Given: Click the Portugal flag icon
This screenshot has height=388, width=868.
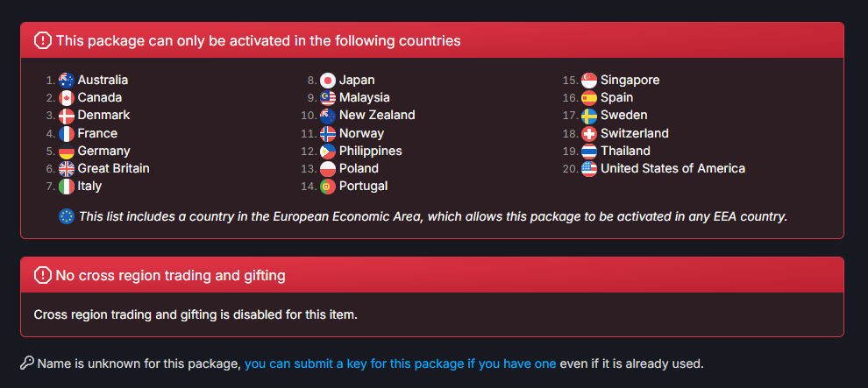Looking at the screenshot, I should tap(328, 187).
